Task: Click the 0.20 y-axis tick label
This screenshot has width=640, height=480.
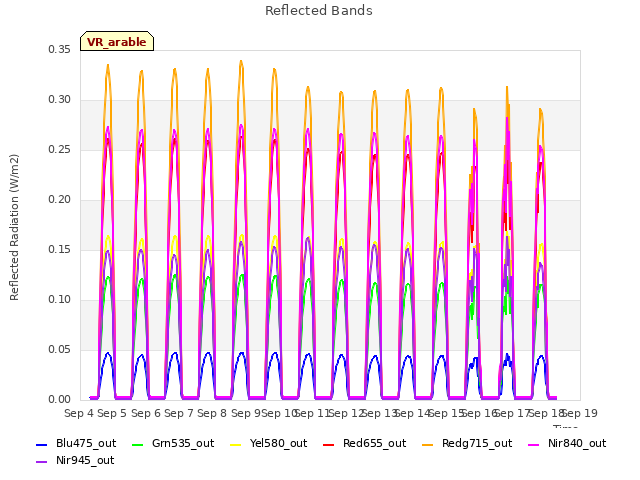Action: point(60,200)
